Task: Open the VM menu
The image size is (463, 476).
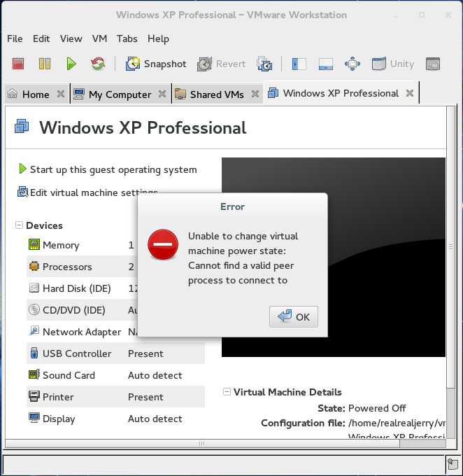Action: pyautogui.click(x=99, y=39)
